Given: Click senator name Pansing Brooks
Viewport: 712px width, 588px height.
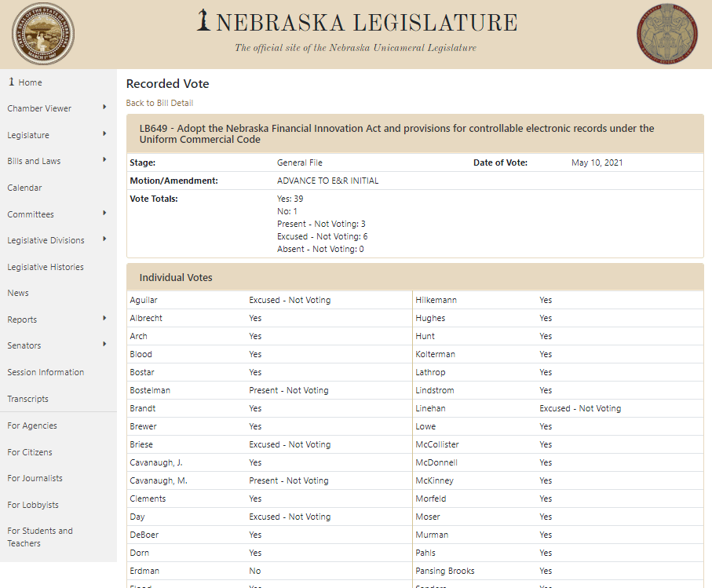Looking at the screenshot, I should tap(445, 572).
